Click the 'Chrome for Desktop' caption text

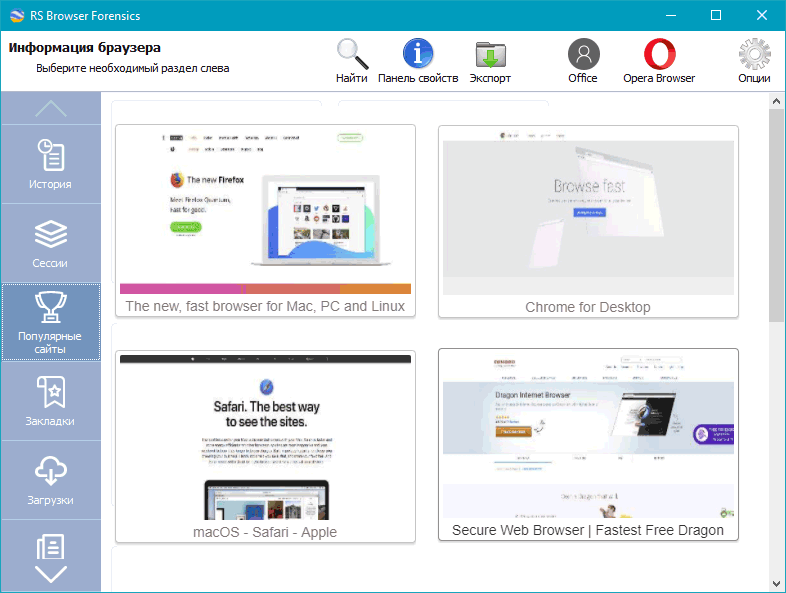pyautogui.click(x=588, y=307)
